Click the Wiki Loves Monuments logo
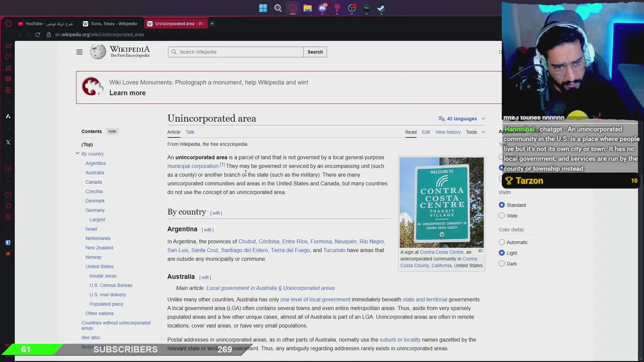The image size is (644, 362). pos(93,86)
